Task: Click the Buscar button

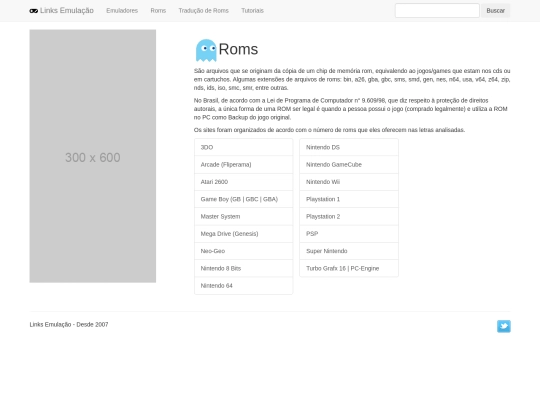Action: point(496,11)
